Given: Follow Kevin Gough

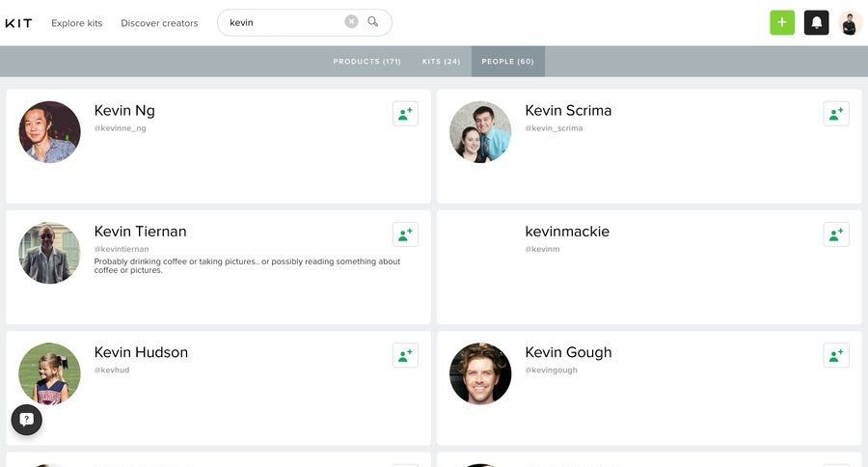Looking at the screenshot, I should coord(836,355).
